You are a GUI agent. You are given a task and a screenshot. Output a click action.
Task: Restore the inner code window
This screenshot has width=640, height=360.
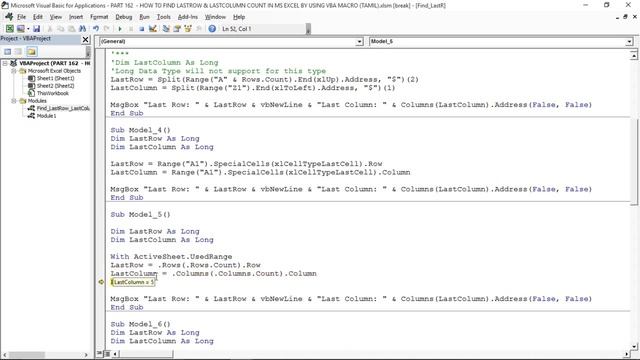625,17
